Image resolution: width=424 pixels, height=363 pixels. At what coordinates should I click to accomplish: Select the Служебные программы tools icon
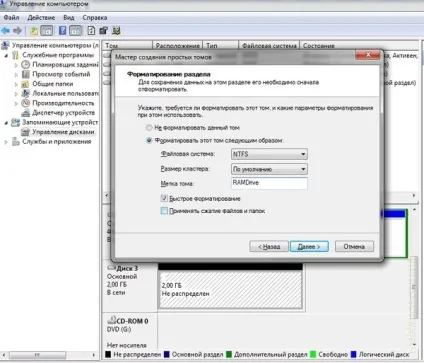(16, 55)
